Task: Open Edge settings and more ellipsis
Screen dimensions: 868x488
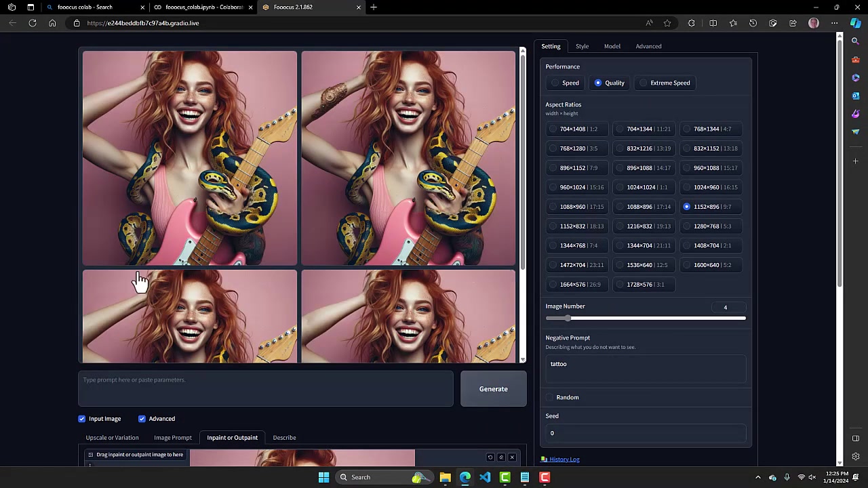Action: [x=835, y=23]
